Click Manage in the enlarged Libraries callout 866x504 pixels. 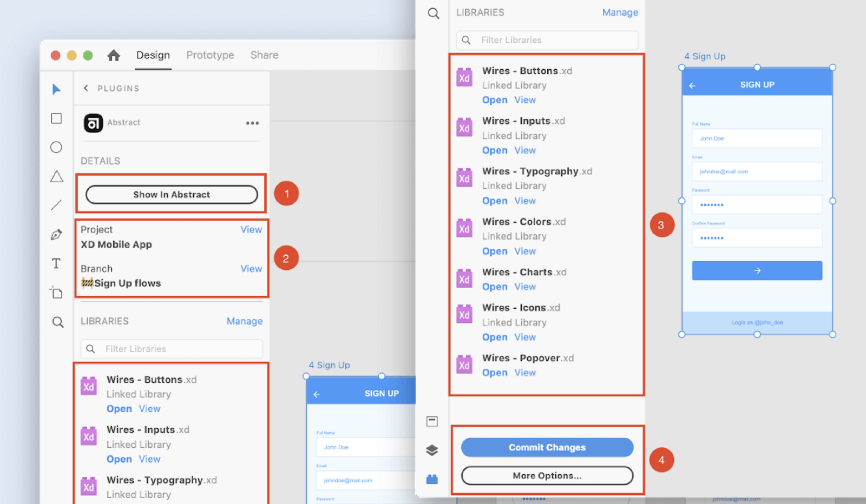point(620,12)
